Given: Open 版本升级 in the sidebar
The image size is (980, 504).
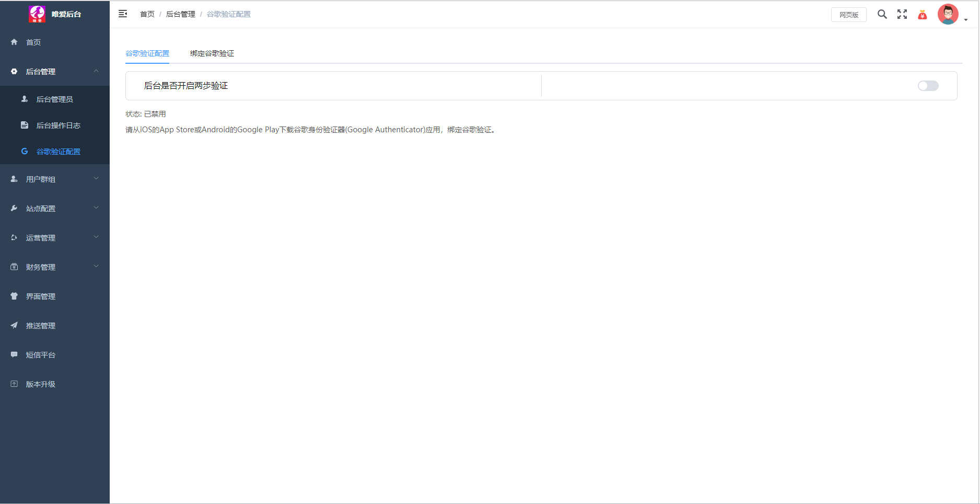Looking at the screenshot, I should 41,384.
